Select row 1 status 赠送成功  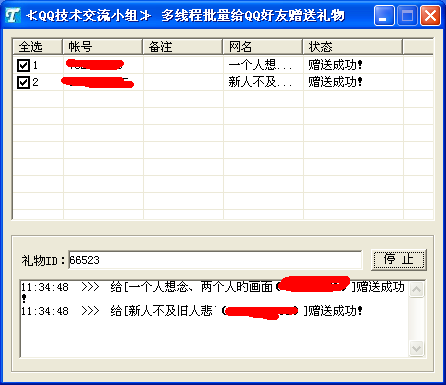(335, 65)
